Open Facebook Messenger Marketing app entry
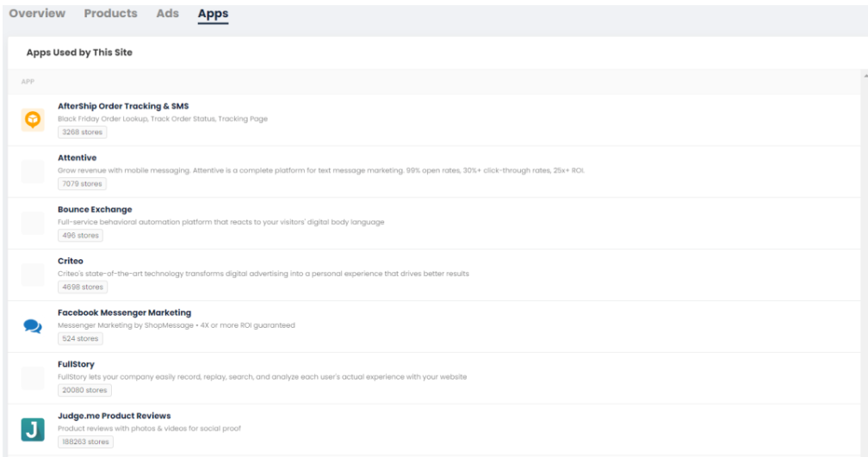Viewport: 868px width, 457px height. (x=125, y=312)
